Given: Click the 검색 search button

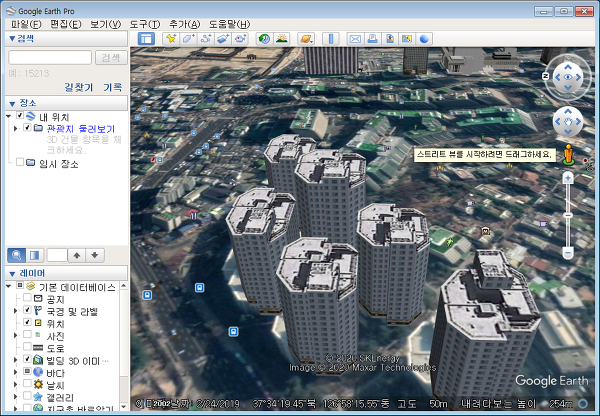Looking at the screenshot, I should 111,58.
